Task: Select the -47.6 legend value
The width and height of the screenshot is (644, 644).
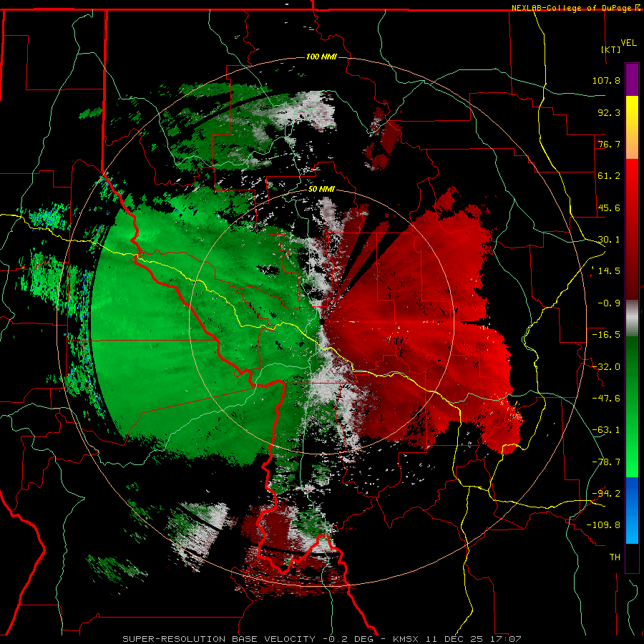Action: point(606,399)
